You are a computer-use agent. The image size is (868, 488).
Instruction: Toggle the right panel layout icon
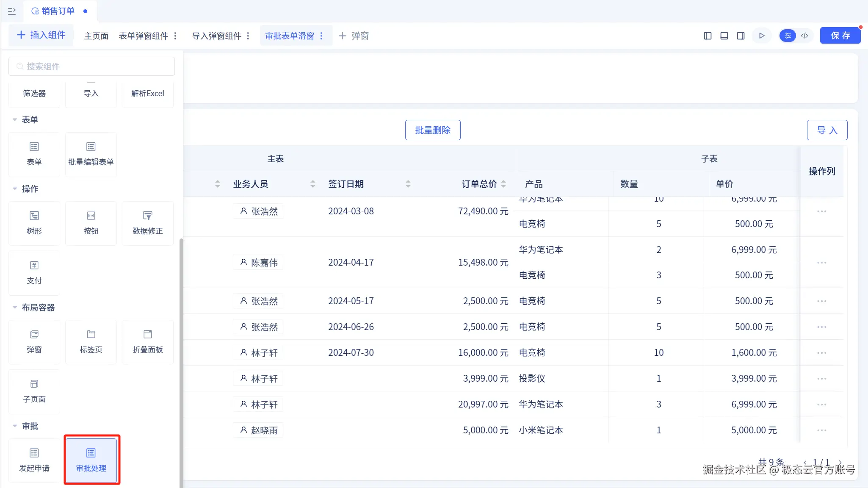tap(741, 36)
